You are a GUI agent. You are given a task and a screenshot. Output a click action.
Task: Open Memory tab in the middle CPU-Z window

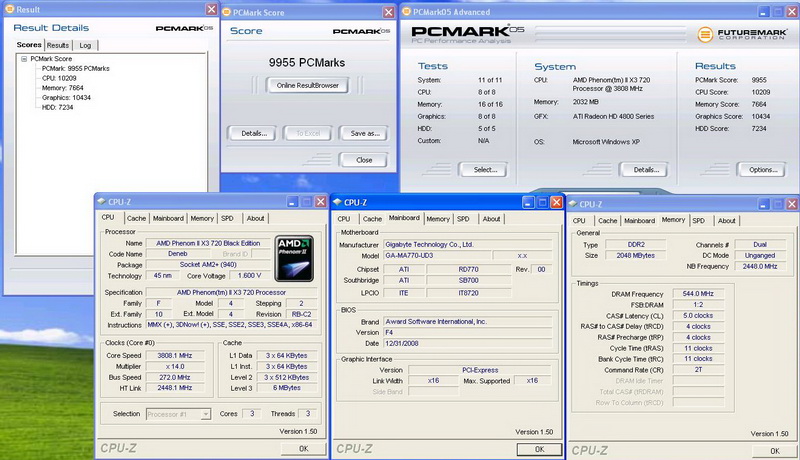(x=438, y=219)
